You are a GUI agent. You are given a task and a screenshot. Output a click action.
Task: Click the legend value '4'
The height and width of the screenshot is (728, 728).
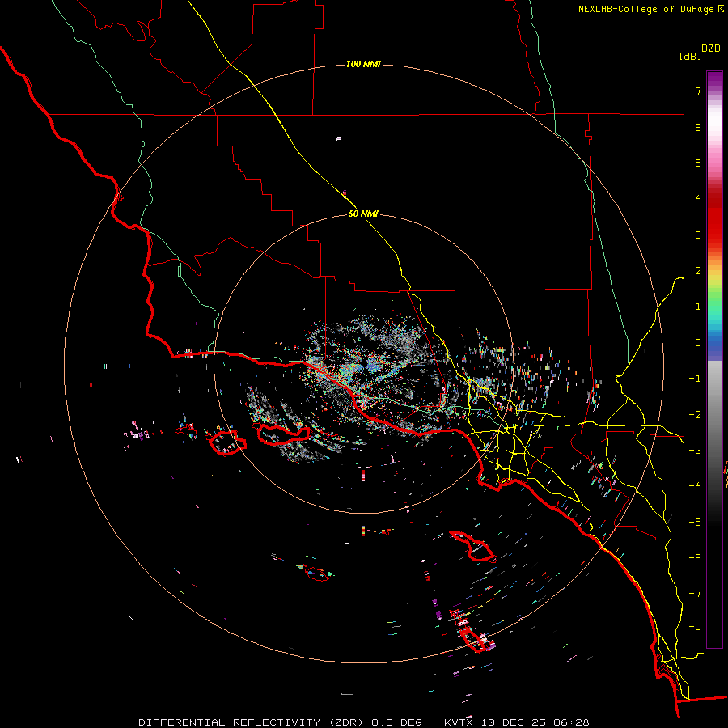pyautogui.click(x=698, y=199)
